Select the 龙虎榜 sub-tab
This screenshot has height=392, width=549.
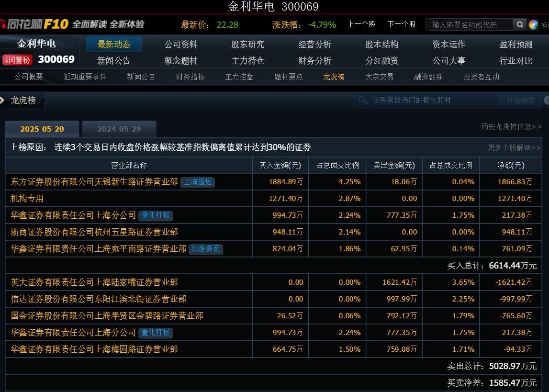point(334,77)
